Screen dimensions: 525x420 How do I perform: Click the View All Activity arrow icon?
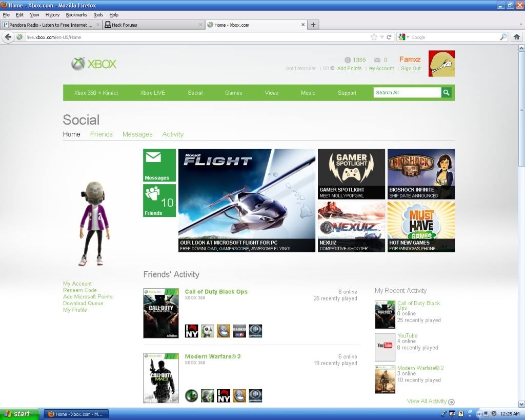pyautogui.click(x=451, y=402)
